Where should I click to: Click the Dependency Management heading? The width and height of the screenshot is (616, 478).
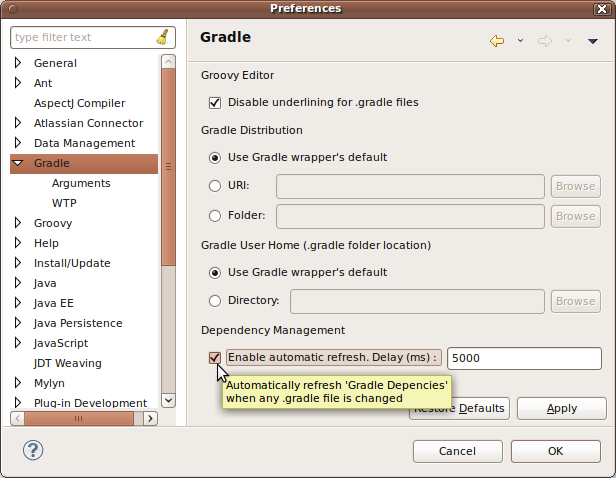(x=273, y=330)
